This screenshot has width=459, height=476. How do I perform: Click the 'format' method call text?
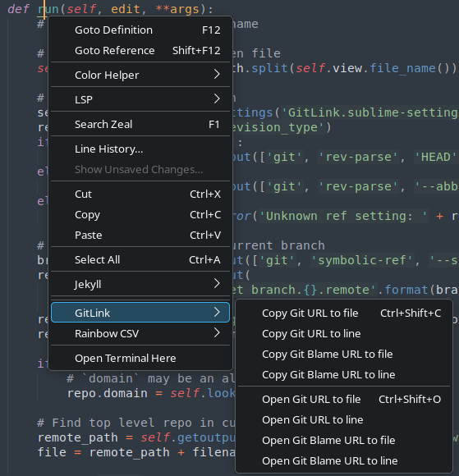pyautogui.click(x=406, y=290)
